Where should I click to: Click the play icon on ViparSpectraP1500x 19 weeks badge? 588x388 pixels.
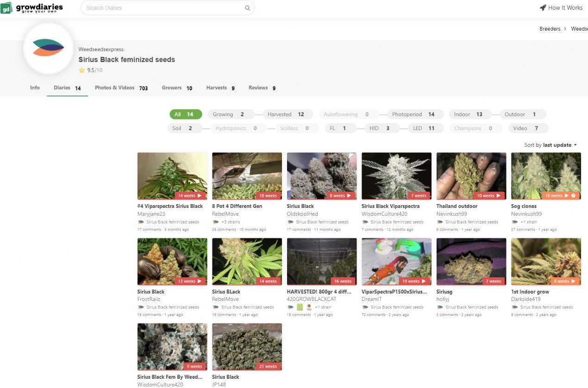(x=424, y=281)
